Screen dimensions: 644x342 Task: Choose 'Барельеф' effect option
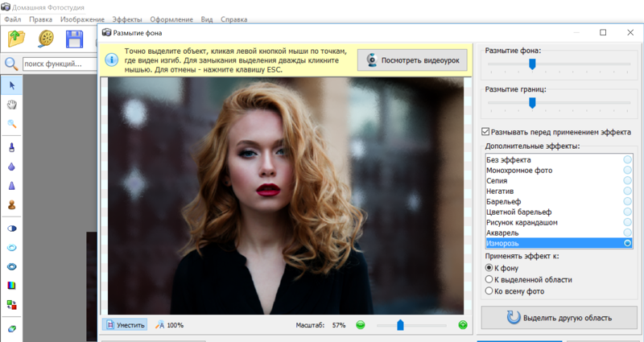(559, 202)
